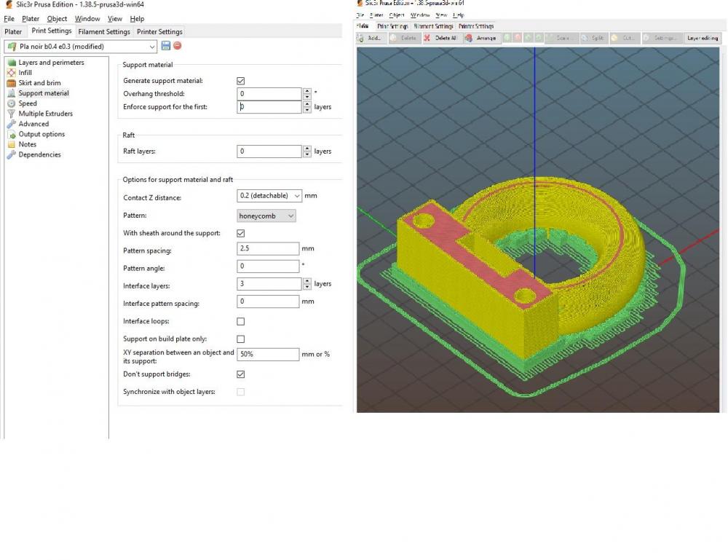Viewport: 728px width, 560px height.
Task: Click the save preset floppy disk icon
Action: point(166,46)
